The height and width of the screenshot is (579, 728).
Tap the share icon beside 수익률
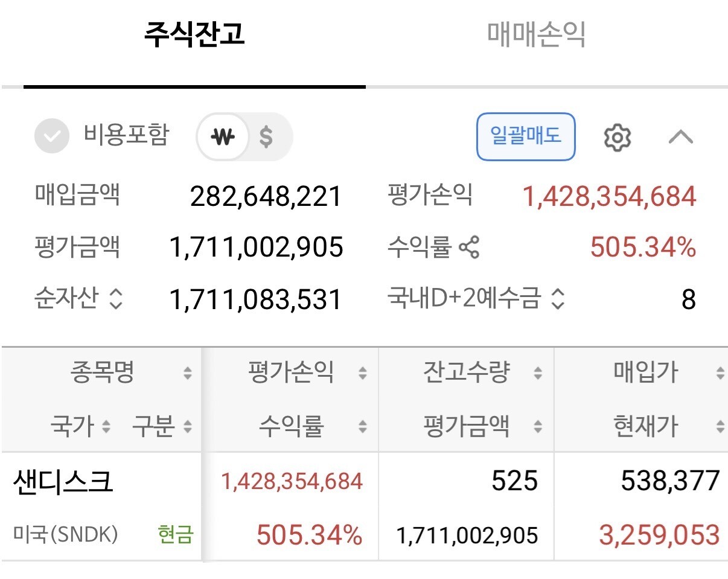tap(470, 246)
